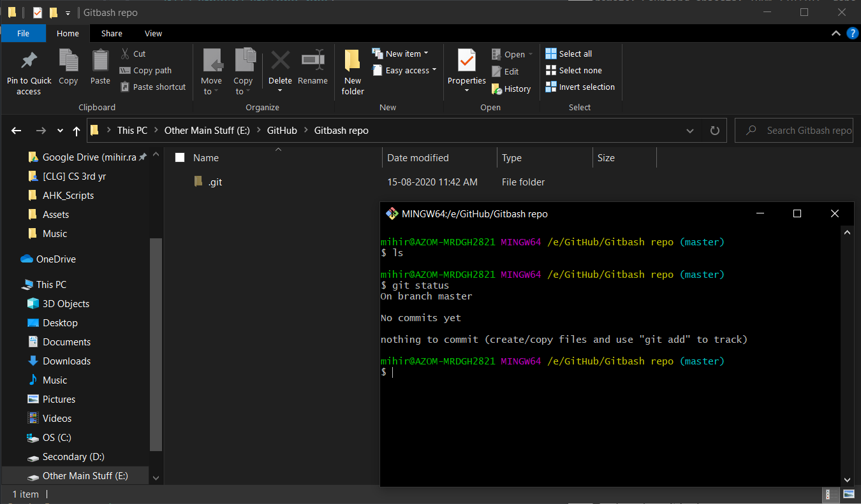Open OneDrive in the navigation pane
861x504 pixels.
pyautogui.click(x=48, y=259)
